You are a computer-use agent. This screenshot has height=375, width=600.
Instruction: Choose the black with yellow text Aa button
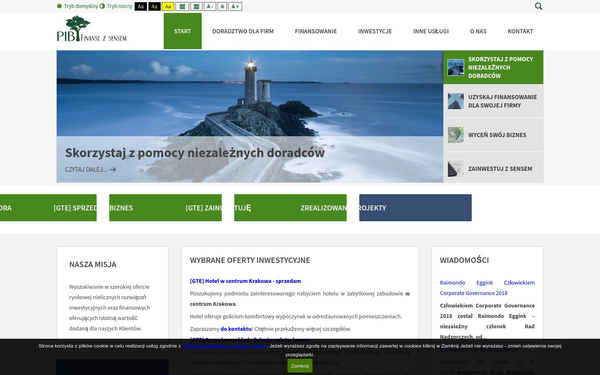point(154,7)
